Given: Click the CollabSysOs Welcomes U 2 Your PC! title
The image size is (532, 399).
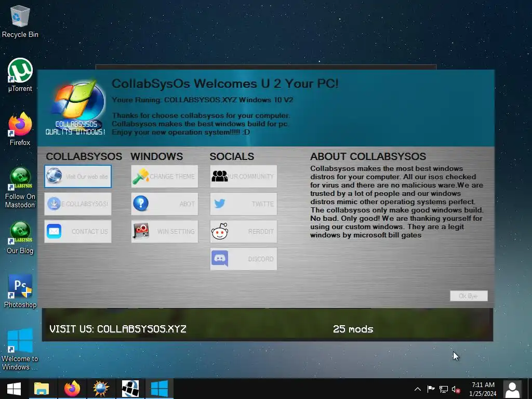Looking at the screenshot, I should (225, 84).
